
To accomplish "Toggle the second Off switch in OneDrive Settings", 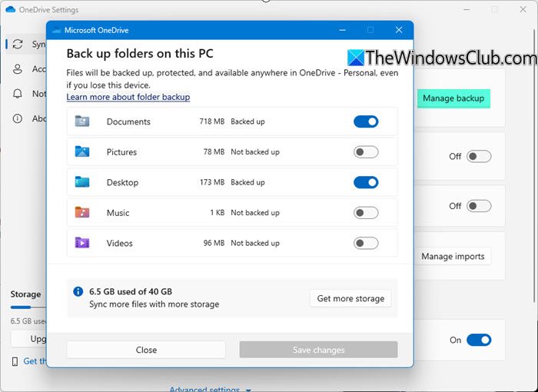I will [x=479, y=206].
